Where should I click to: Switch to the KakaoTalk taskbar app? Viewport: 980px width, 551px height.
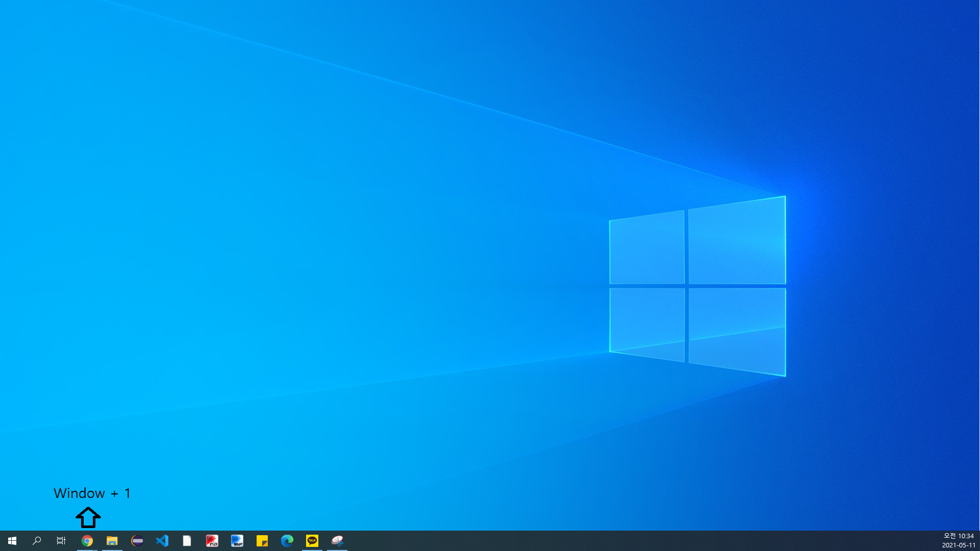tap(312, 541)
